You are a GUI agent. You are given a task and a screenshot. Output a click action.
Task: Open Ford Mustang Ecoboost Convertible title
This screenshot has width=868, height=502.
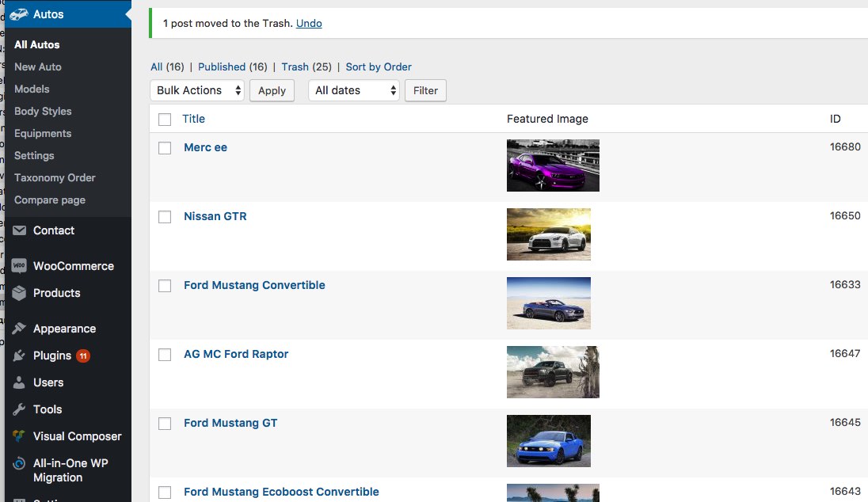[281, 492]
